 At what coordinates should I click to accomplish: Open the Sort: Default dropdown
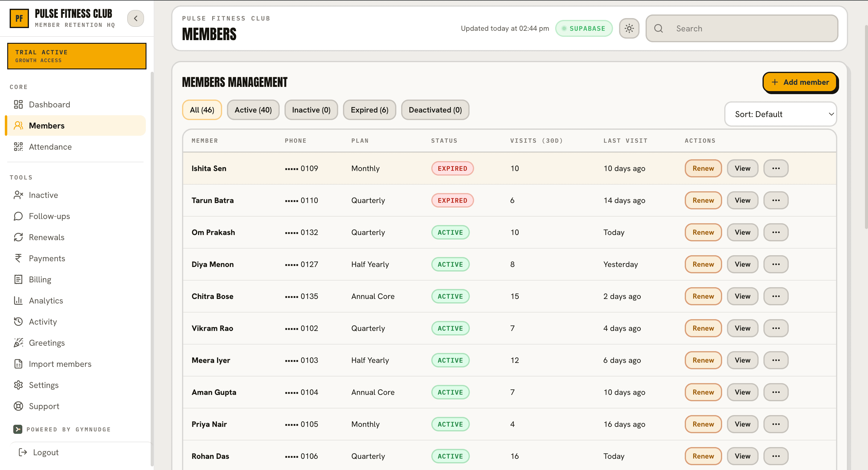780,114
